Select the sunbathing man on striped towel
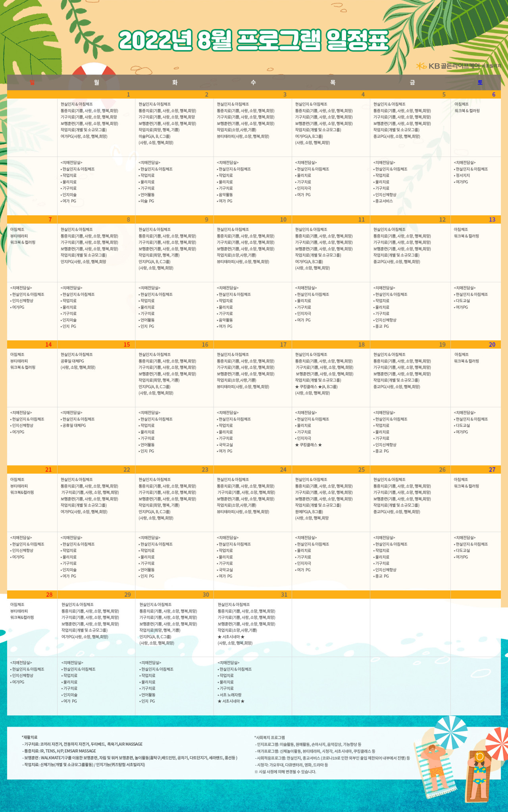The width and height of the screenshot is (508, 812). tap(435, 767)
